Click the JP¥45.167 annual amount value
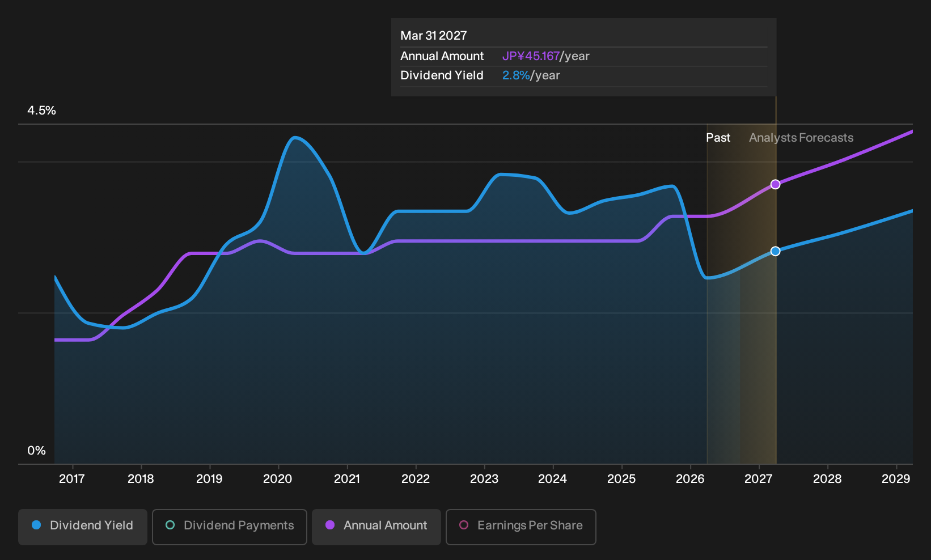This screenshot has width=931, height=560. pyautogui.click(x=531, y=56)
